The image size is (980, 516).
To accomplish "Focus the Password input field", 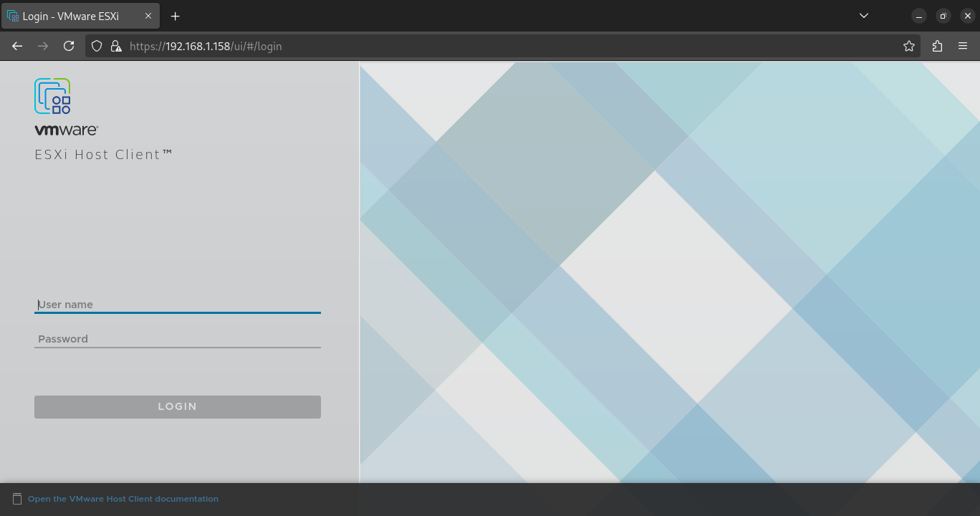I will pos(177,339).
